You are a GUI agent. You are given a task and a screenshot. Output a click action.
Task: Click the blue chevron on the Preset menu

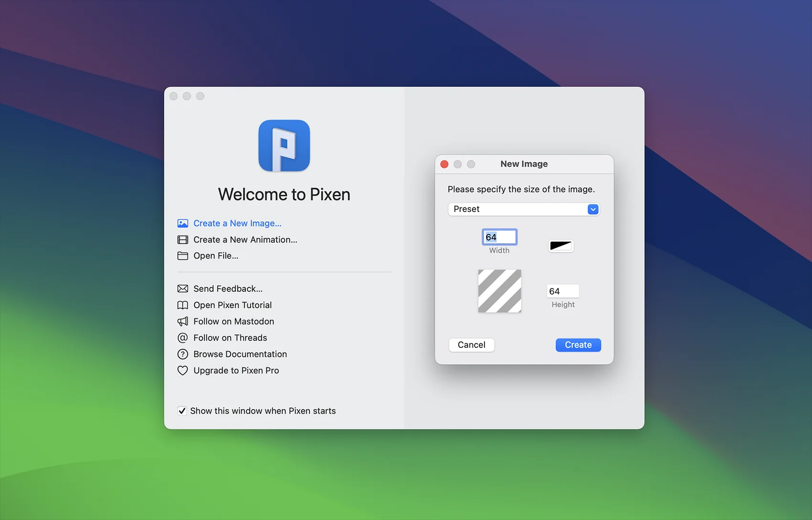(x=593, y=209)
